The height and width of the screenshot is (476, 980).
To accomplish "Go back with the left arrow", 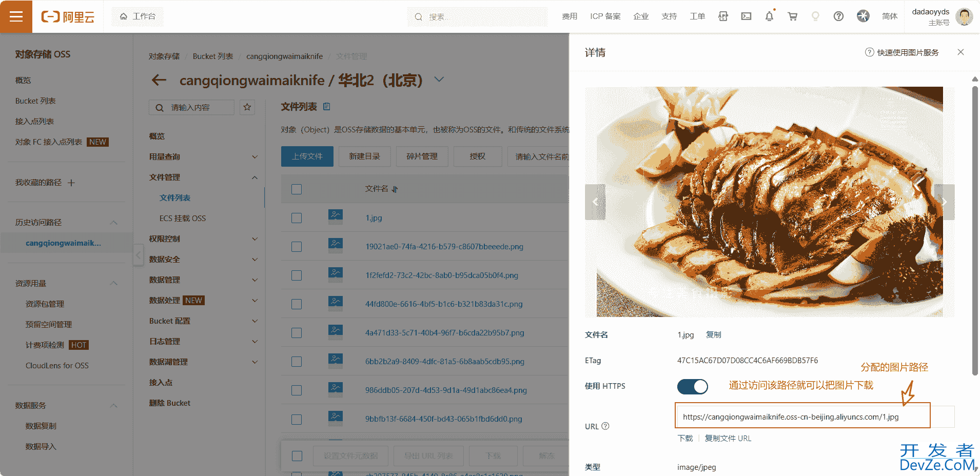I will coord(159,80).
